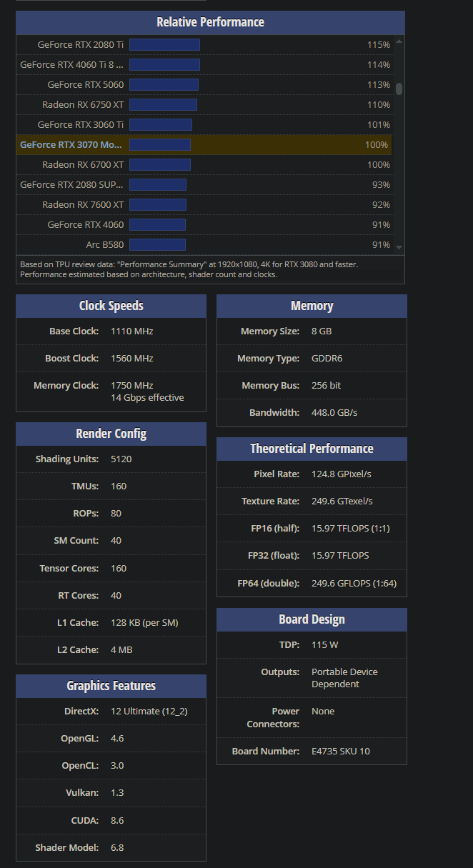Click scroll-down arrow of performance list

click(x=399, y=247)
